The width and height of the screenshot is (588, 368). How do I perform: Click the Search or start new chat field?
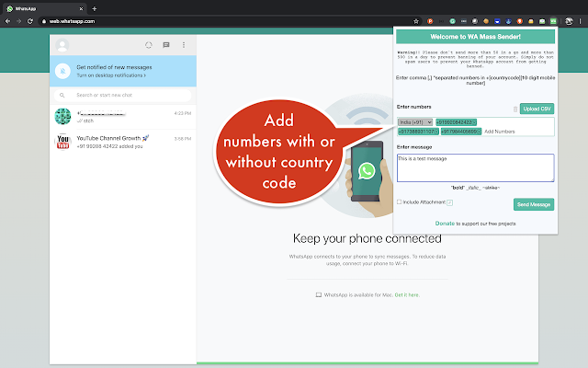[x=122, y=96]
